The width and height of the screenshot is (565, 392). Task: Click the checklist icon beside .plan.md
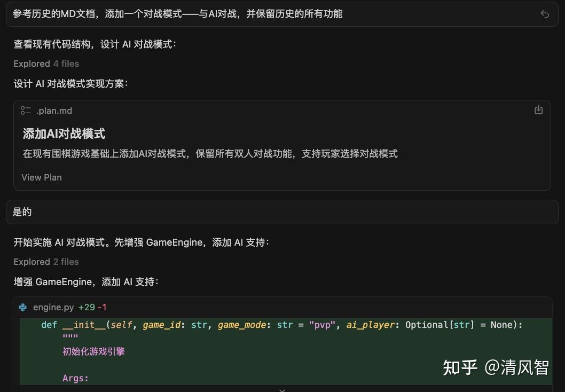coord(26,111)
